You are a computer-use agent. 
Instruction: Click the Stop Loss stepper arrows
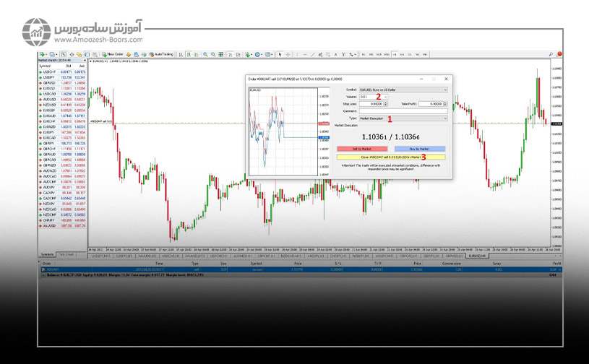pyautogui.click(x=386, y=104)
